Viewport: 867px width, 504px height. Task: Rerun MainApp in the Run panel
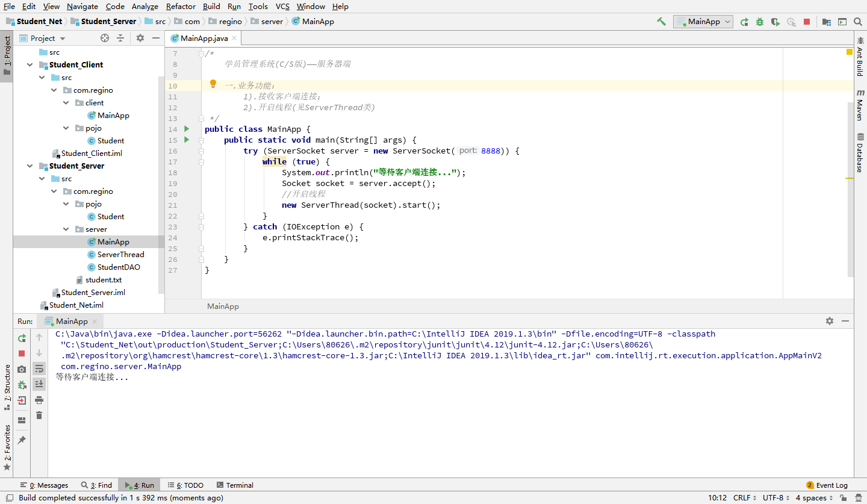pyautogui.click(x=22, y=338)
